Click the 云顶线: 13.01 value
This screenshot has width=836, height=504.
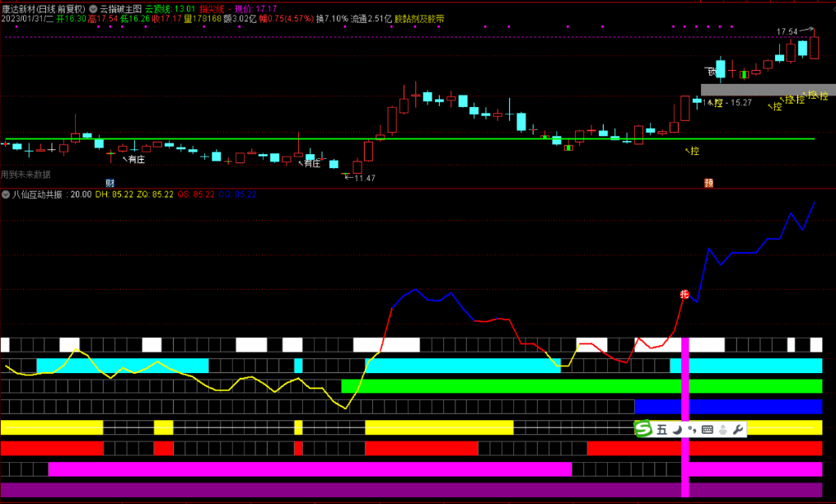pyautogui.click(x=170, y=9)
